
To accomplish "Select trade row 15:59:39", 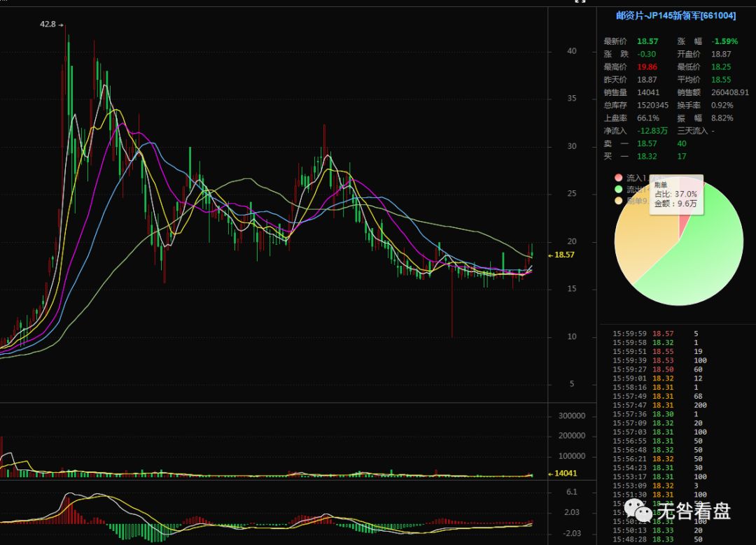I will pos(659,360).
